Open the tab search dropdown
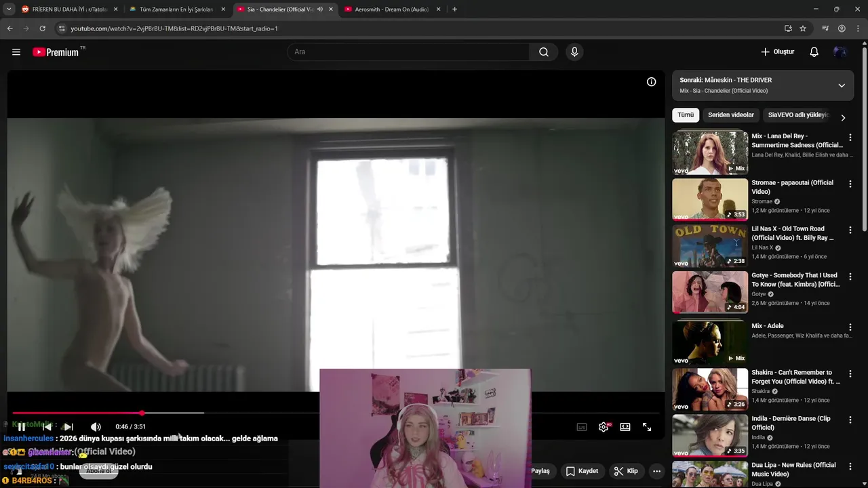Screen dimensions: 868x488 pos(9,9)
